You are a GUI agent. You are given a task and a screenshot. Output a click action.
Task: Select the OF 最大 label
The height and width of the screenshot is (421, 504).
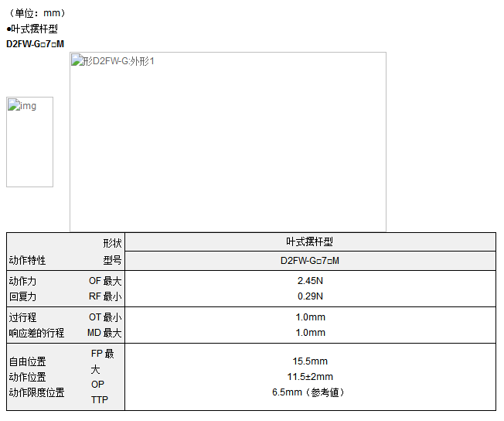(x=104, y=281)
